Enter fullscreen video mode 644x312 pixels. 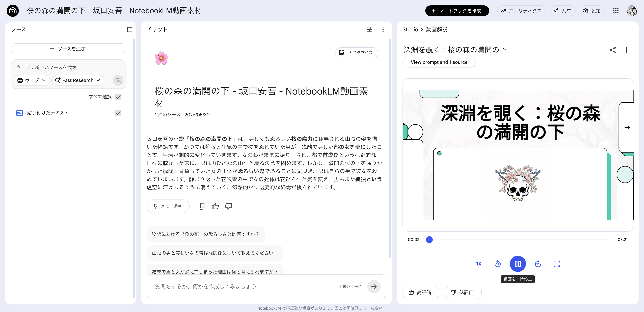pyautogui.click(x=556, y=264)
